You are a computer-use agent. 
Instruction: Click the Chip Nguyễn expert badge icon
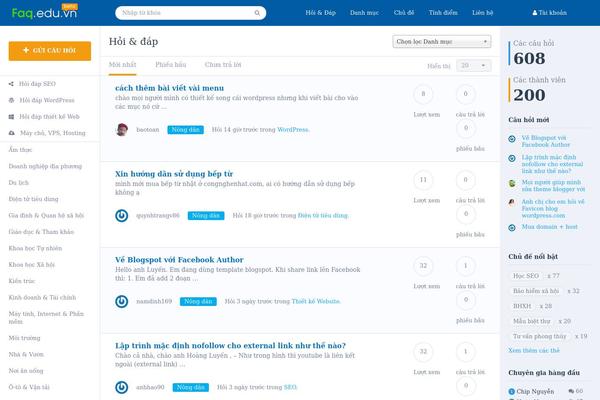tap(512, 392)
